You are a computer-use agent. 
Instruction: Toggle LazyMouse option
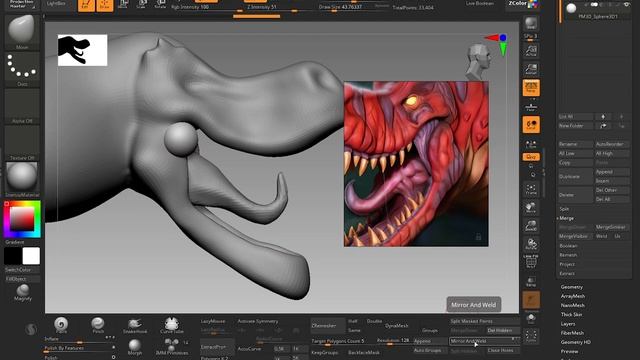pyautogui.click(x=213, y=321)
